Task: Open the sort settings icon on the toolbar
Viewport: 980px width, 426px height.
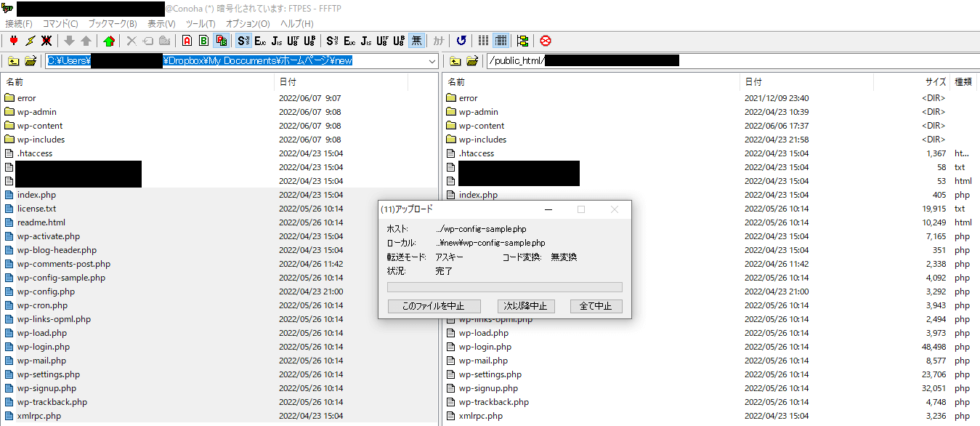Action: [523, 41]
